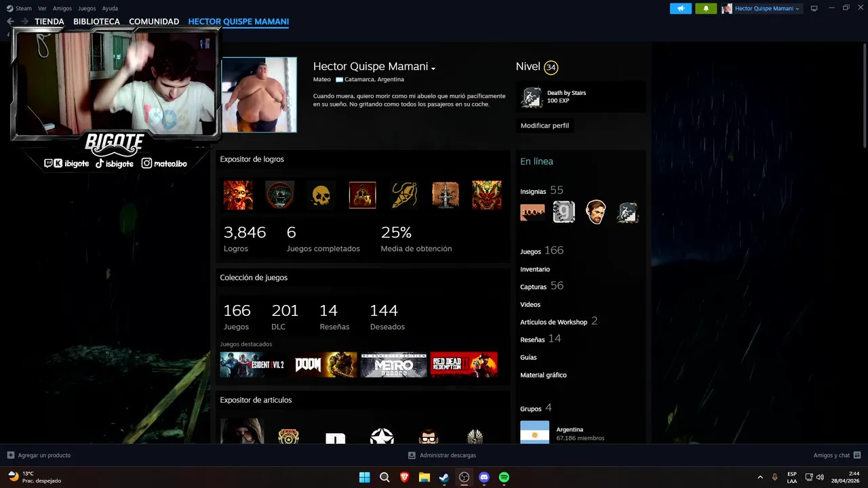Click the Amigos y chat icon

point(857,455)
